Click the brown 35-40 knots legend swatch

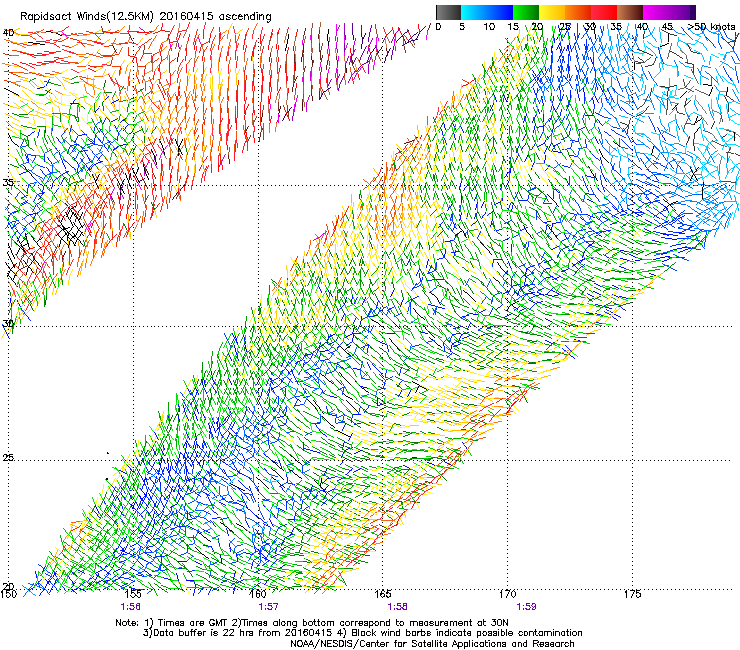click(630, 12)
